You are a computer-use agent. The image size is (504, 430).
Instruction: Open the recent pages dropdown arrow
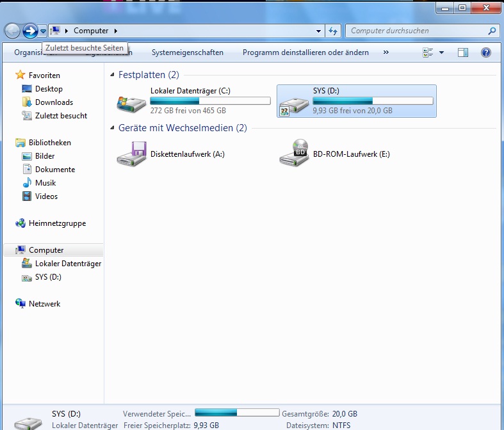(43, 31)
